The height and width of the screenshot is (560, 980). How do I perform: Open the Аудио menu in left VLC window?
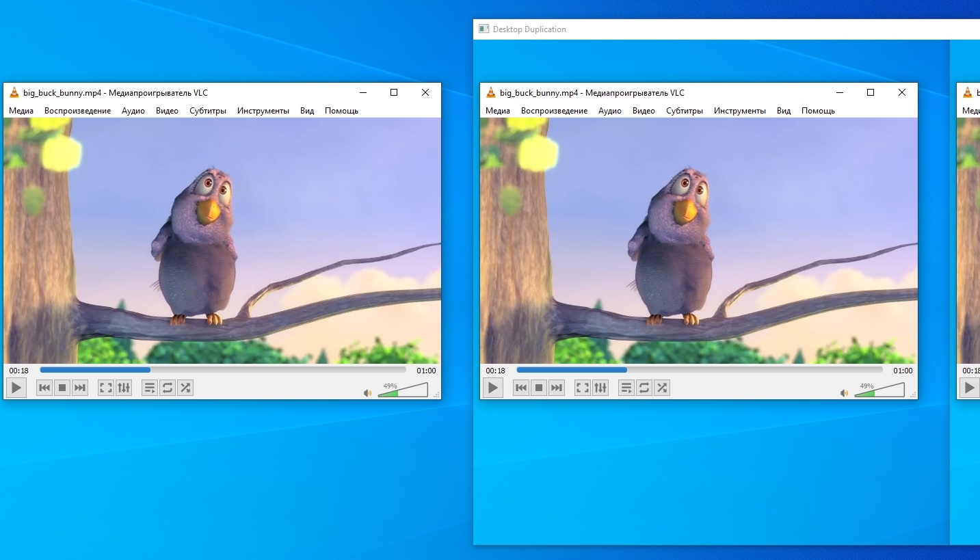(x=133, y=111)
